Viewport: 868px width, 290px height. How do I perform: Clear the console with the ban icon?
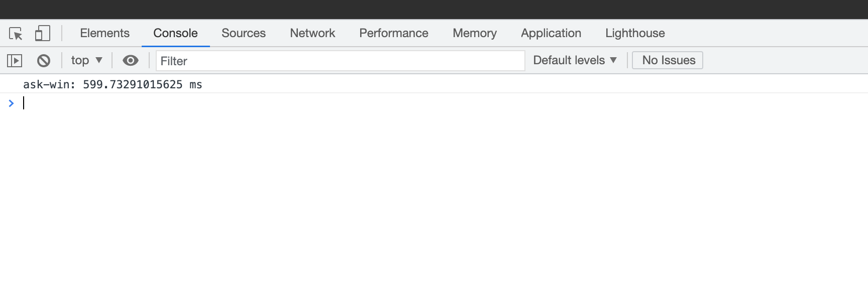click(x=44, y=61)
